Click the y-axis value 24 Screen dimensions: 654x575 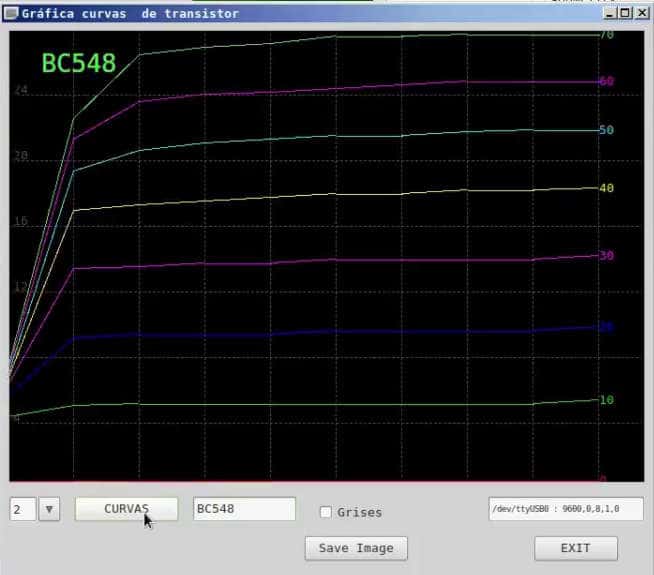point(21,90)
